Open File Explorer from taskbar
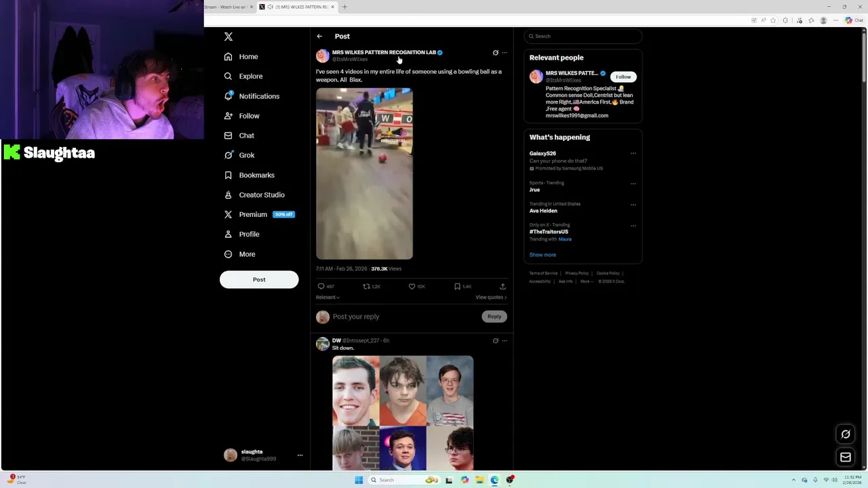This screenshot has width=868, height=488. [x=479, y=480]
